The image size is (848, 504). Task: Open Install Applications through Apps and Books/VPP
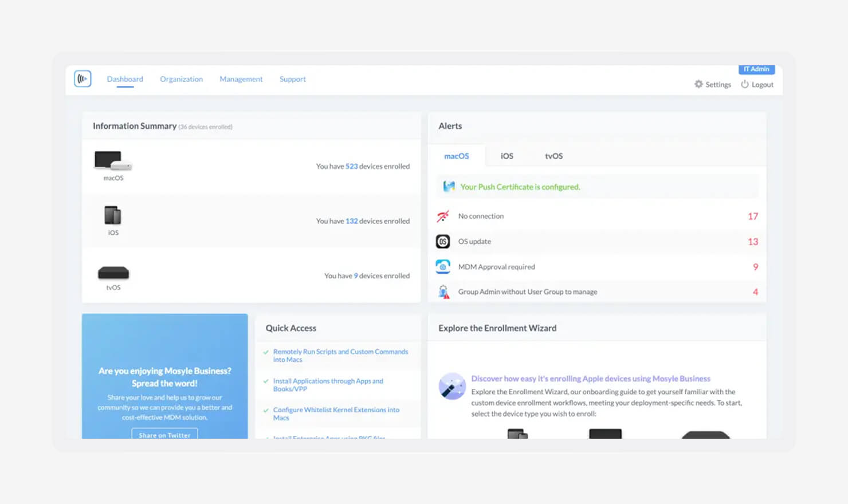point(328,385)
